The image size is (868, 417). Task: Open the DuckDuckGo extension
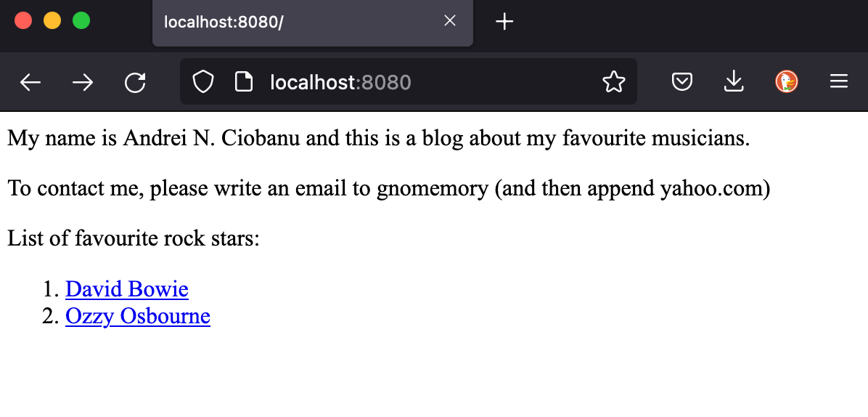pyautogui.click(x=787, y=82)
